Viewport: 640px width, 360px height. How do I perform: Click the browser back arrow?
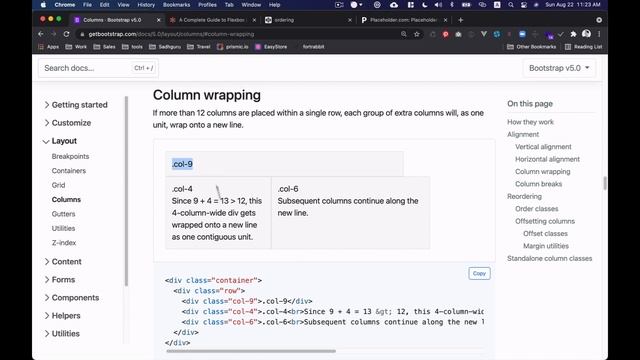(x=41, y=34)
